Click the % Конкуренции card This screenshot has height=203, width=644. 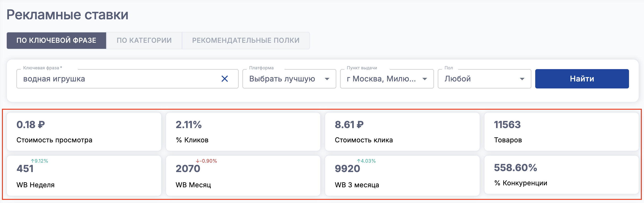point(561,175)
